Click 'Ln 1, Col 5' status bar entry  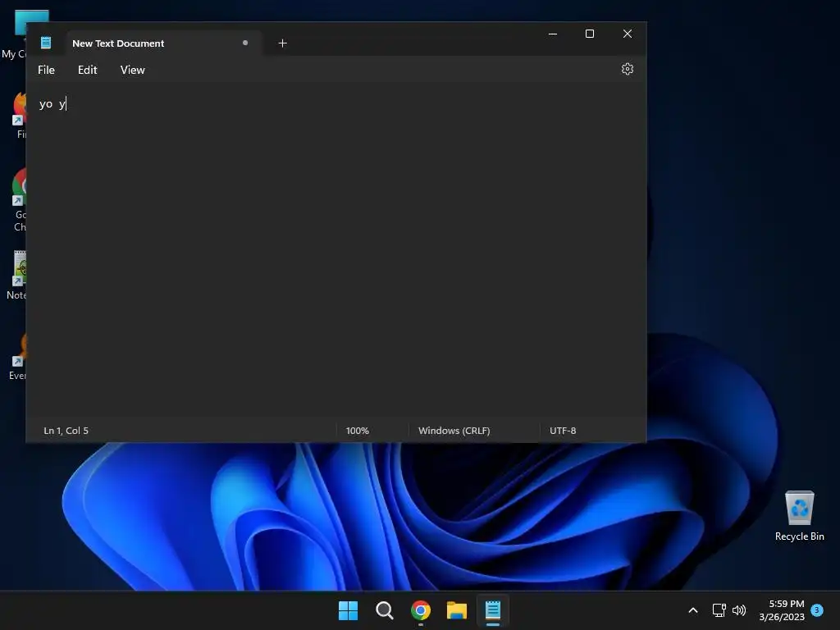click(x=66, y=431)
